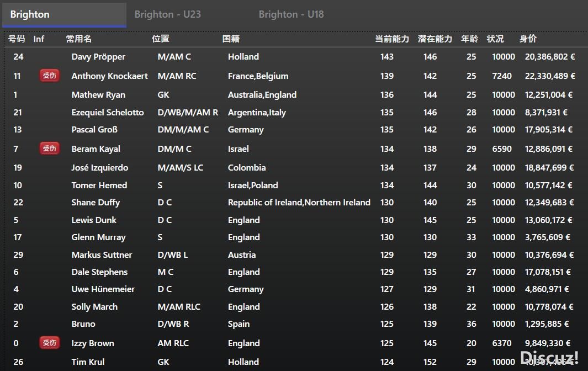Click position D/WB/M/AM R
588x371 pixels.
click(x=188, y=112)
